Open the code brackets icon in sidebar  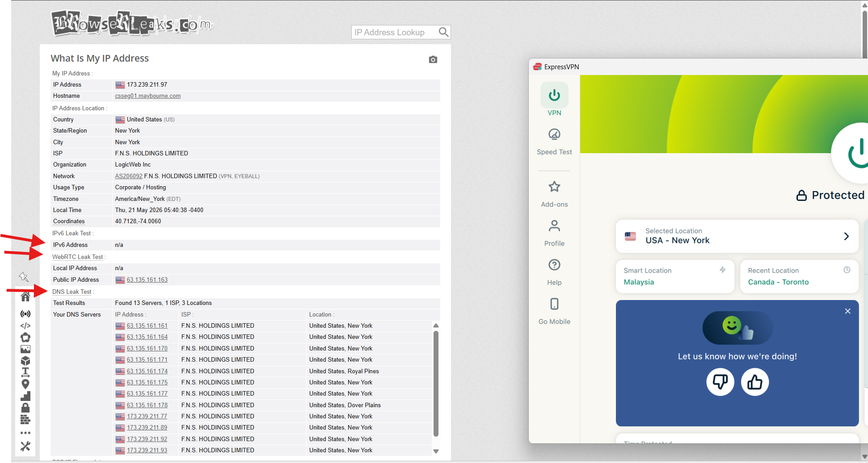pyautogui.click(x=25, y=325)
